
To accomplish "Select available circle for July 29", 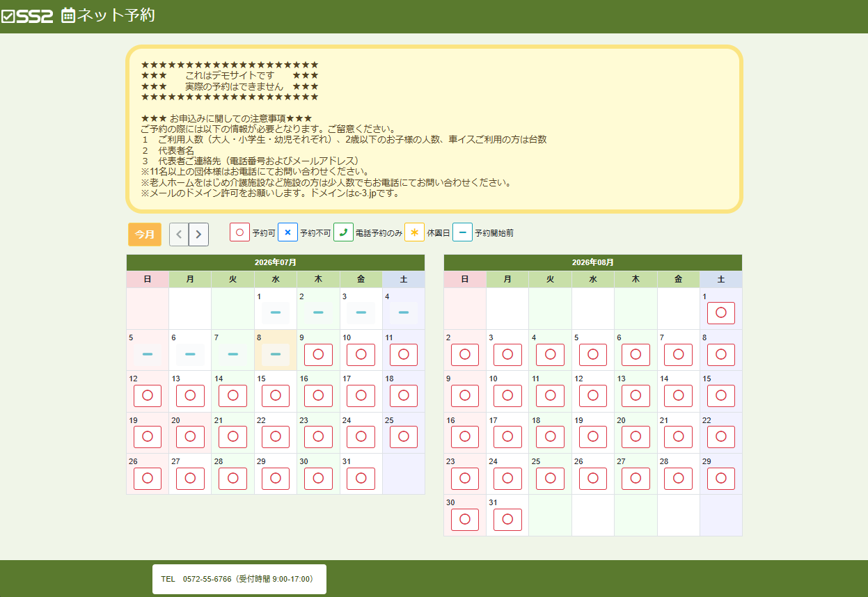I will click(276, 478).
